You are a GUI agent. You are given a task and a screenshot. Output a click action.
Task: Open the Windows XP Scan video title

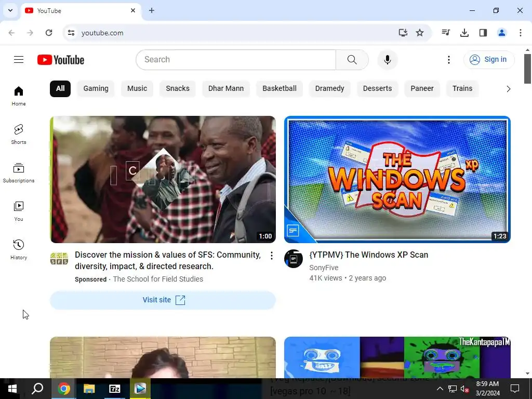(369, 255)
